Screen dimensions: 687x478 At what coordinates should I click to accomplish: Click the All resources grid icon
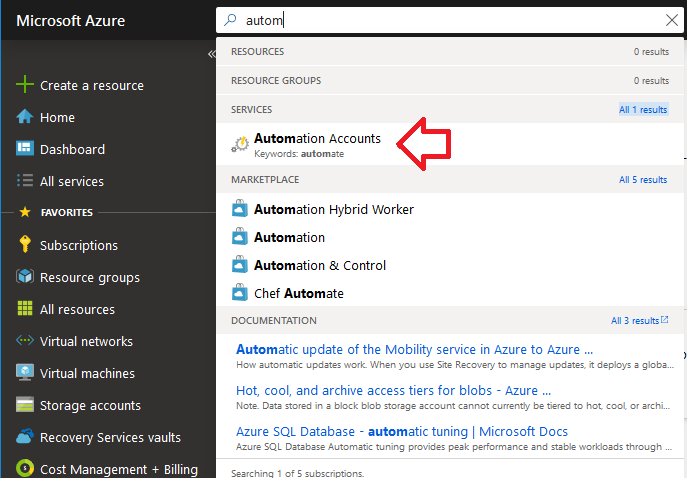click(x=25, y=308)
